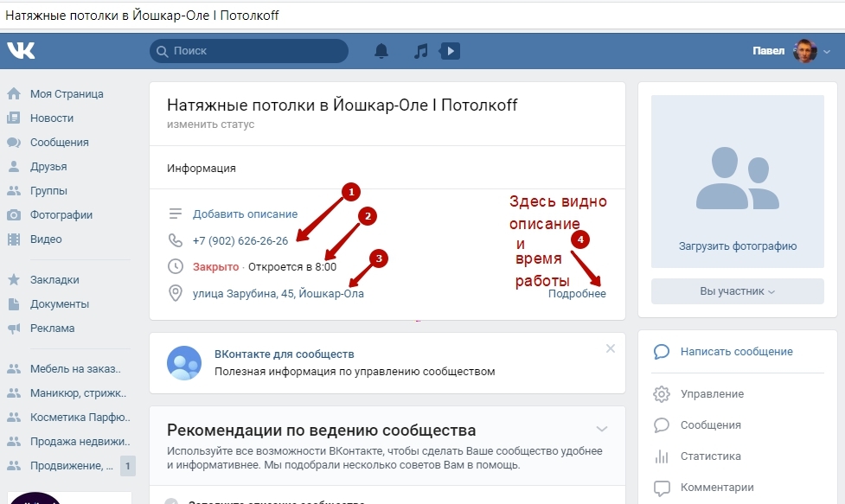
Task: Click the lines icon beside Добавить описание
Action: pyautogui.click(x=176, y=214)
